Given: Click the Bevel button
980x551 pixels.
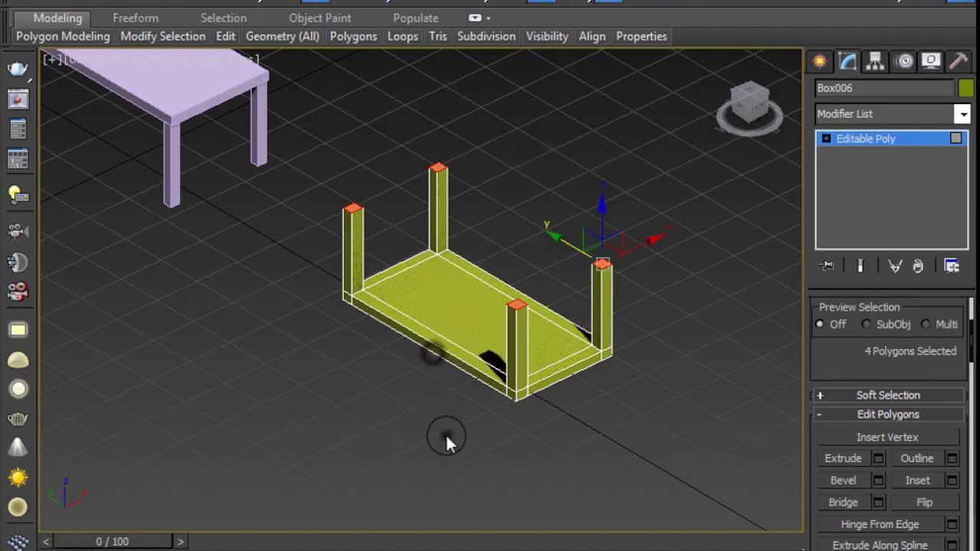Looking at the screenshot, I should pos(843,481).
